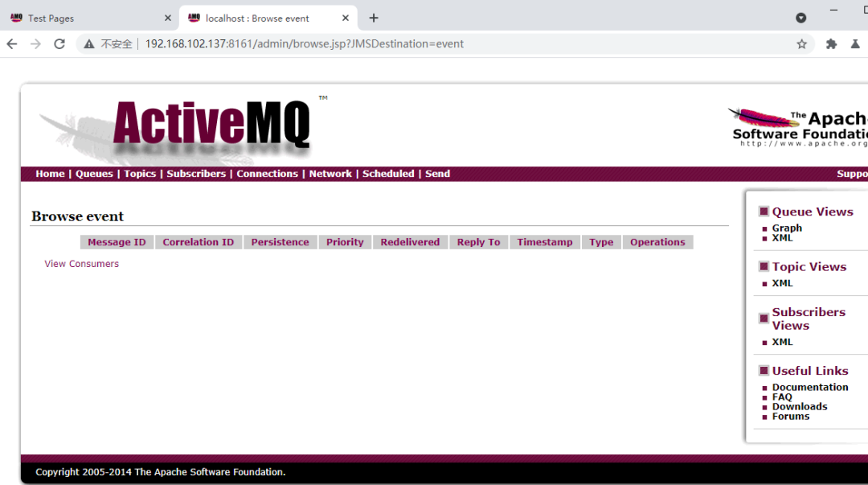
Task: Open the Send navigation item
Action: pyautogui.click(x=437, y=174)
